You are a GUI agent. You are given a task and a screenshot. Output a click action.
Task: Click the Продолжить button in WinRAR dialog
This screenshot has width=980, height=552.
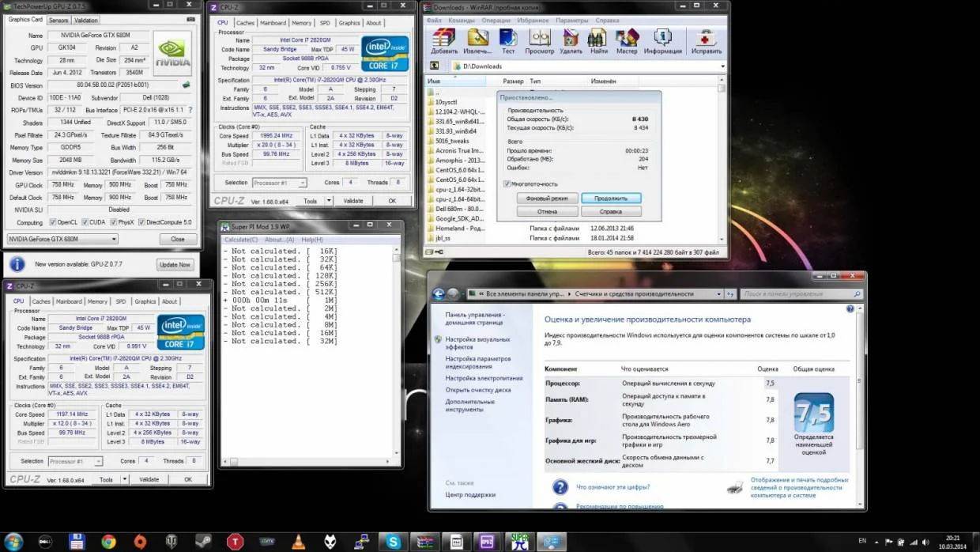point(610,198)
